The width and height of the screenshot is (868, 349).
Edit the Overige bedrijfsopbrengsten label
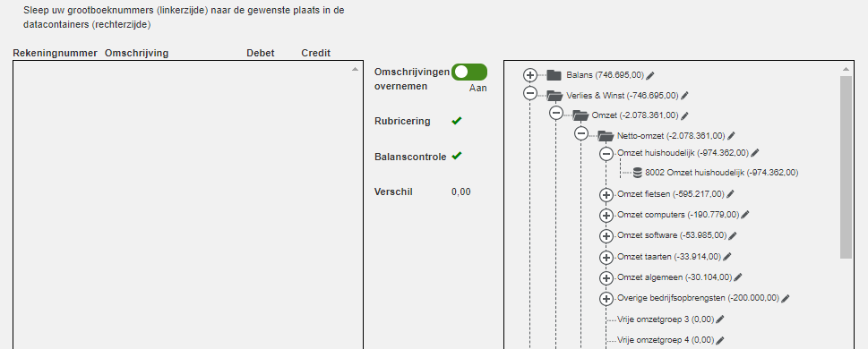(x=786, y=298)
